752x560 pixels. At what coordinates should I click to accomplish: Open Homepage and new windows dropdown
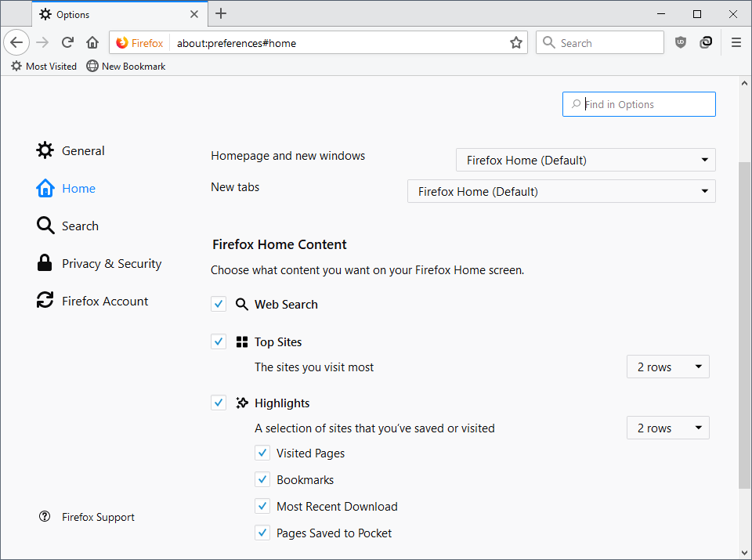pos(586,160)
